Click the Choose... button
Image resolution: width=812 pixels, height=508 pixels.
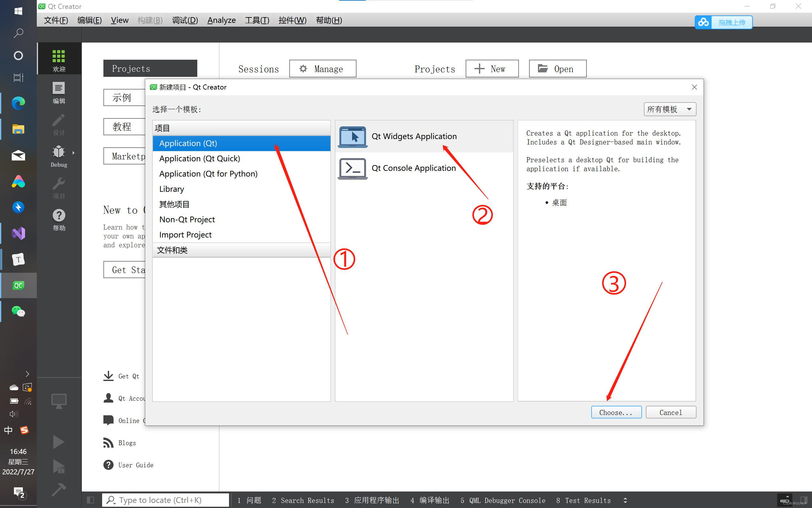point(616,412)
